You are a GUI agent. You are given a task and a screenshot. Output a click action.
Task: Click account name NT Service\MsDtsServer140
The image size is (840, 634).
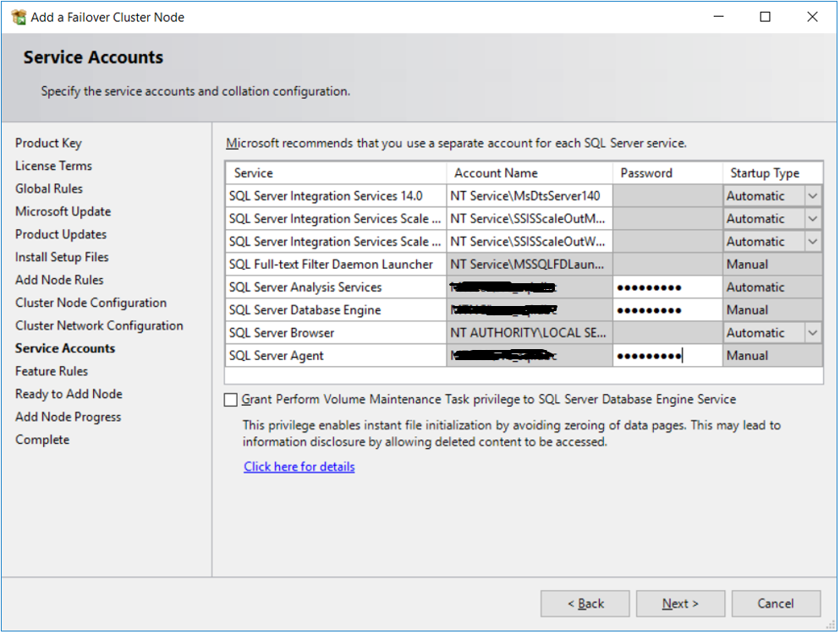point(530,196)
